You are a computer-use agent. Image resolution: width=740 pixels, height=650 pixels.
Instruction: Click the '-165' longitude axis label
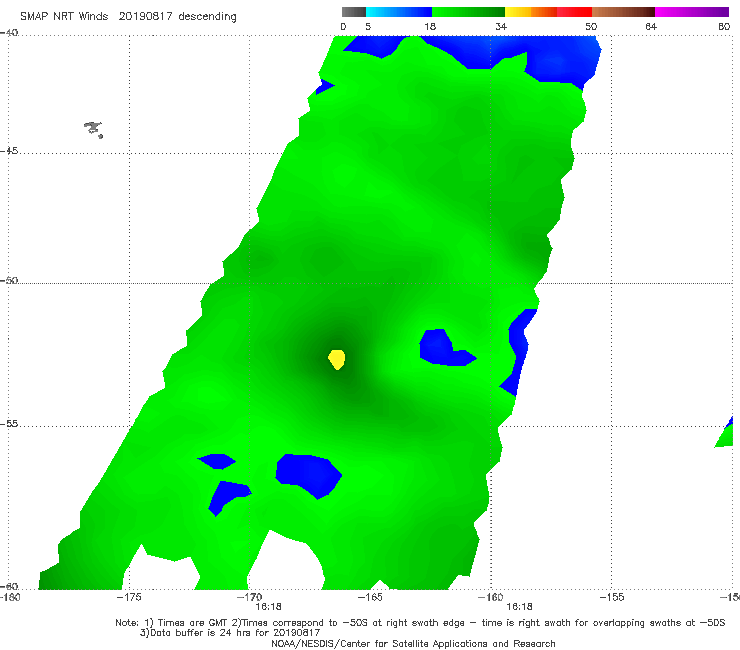(370, 597)
